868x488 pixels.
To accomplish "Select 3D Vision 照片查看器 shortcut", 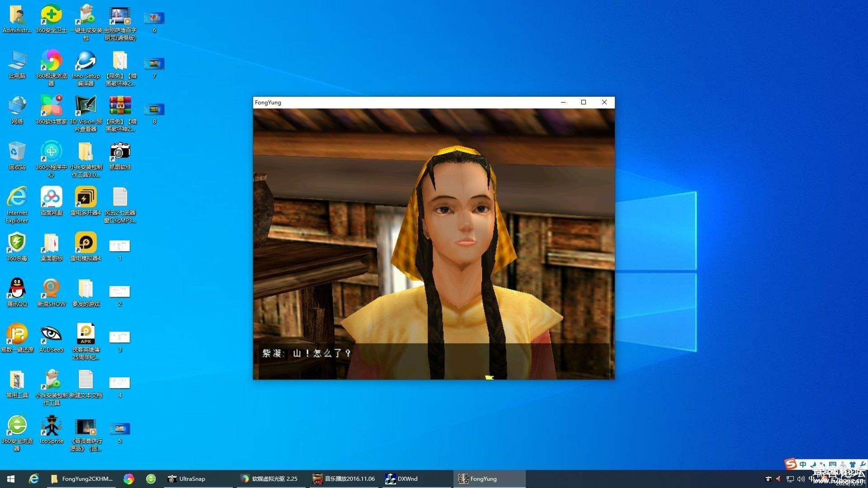I will (x=85, y=113).
